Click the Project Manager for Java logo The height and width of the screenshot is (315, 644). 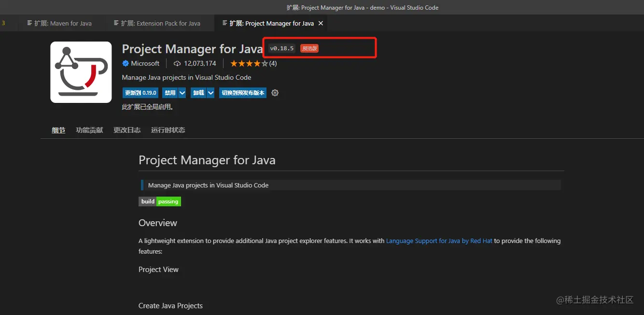pyautogui.click(x=81, y=72)
